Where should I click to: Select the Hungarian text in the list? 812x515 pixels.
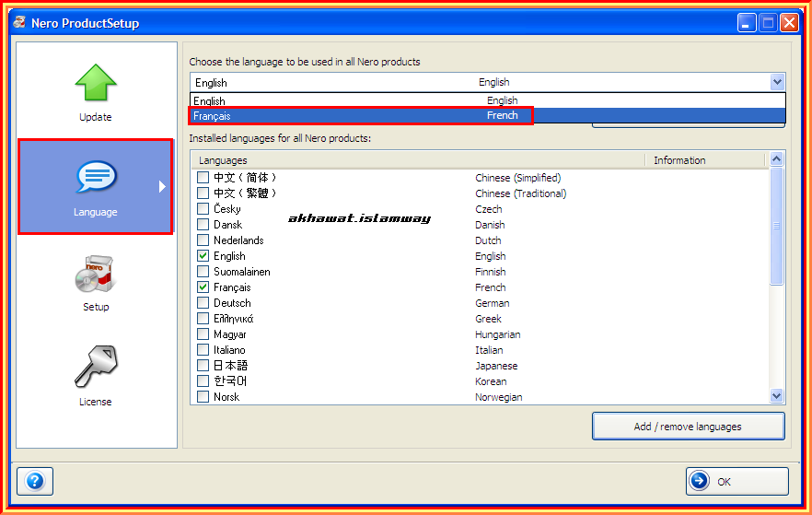[x=498, y=334]
